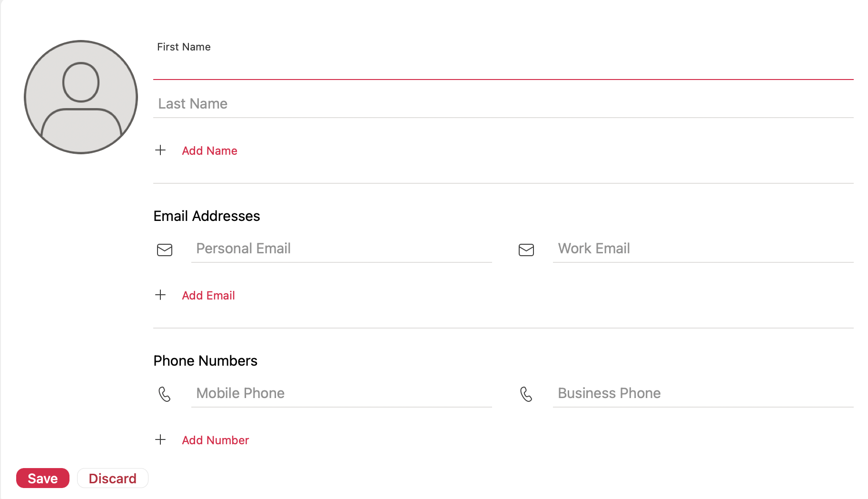Click the plus icon next to Add Number
The image size is (868, 499).
coord(160,439)
